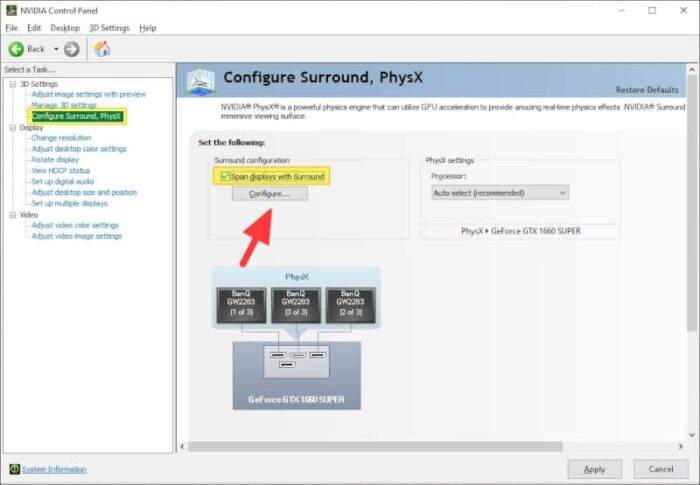Click the Apply button
This screenshot has height=485, width=700.
tap(595, 469)
